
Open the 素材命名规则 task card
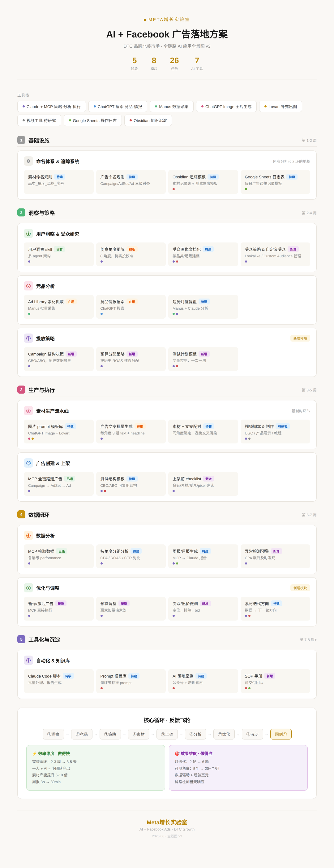[x=58, y=182]
